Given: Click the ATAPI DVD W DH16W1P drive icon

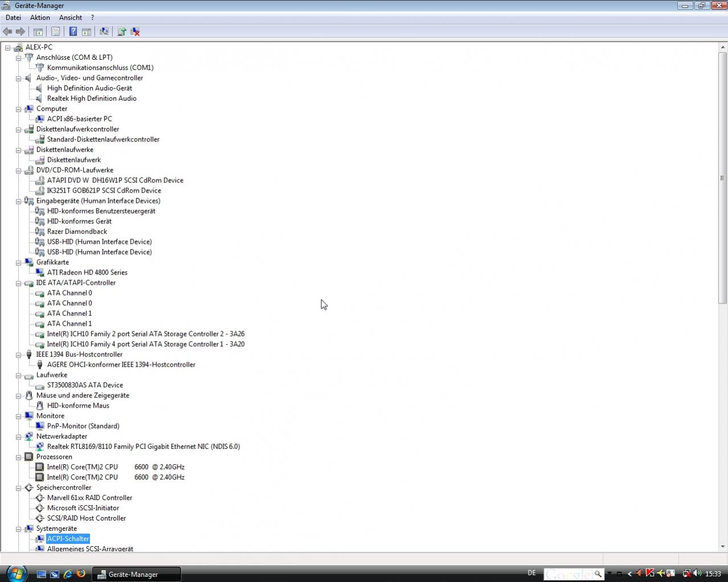Looking at the screenshot, I should 40,181.
